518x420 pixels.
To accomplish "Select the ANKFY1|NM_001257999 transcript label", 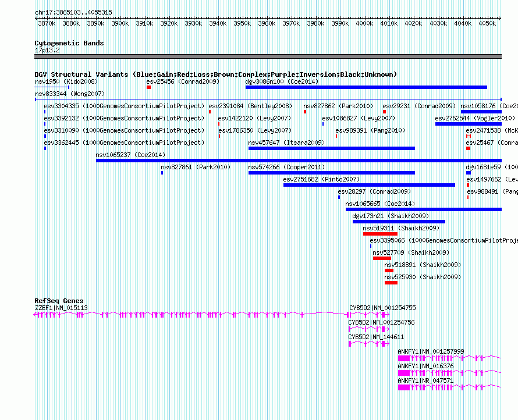I will [x=431, y=351].
